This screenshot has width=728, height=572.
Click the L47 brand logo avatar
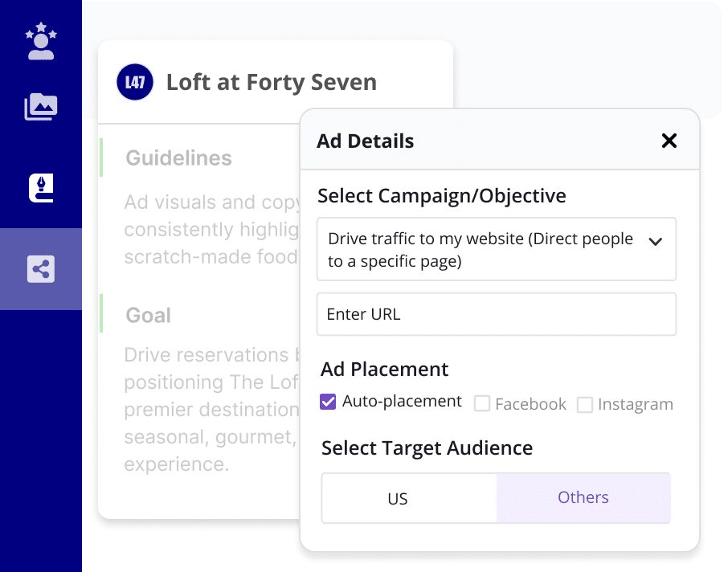click(135, 82)
